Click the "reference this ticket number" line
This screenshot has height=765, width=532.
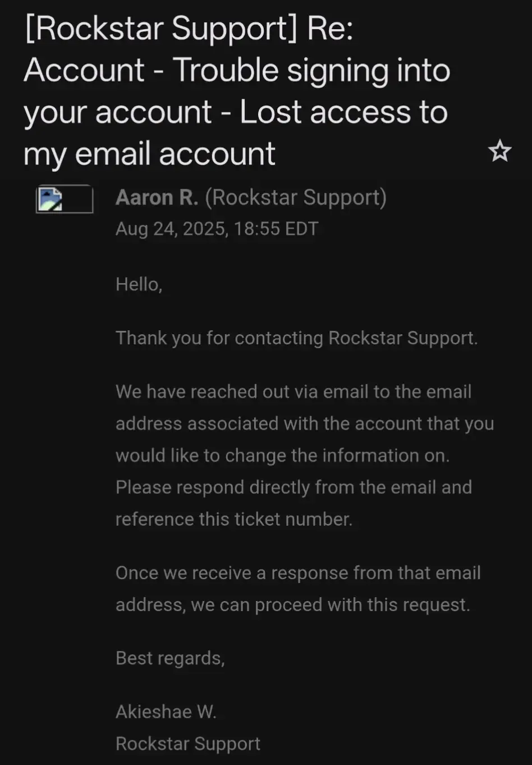click(233, 520)
